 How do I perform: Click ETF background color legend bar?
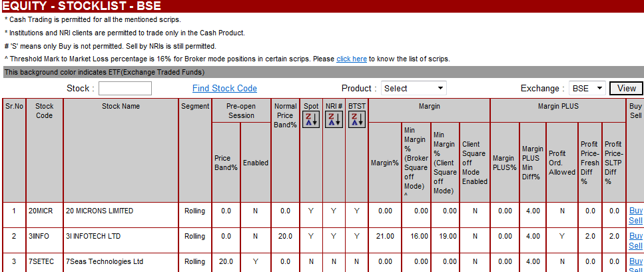pyautogui.click(x=322, y=72)
